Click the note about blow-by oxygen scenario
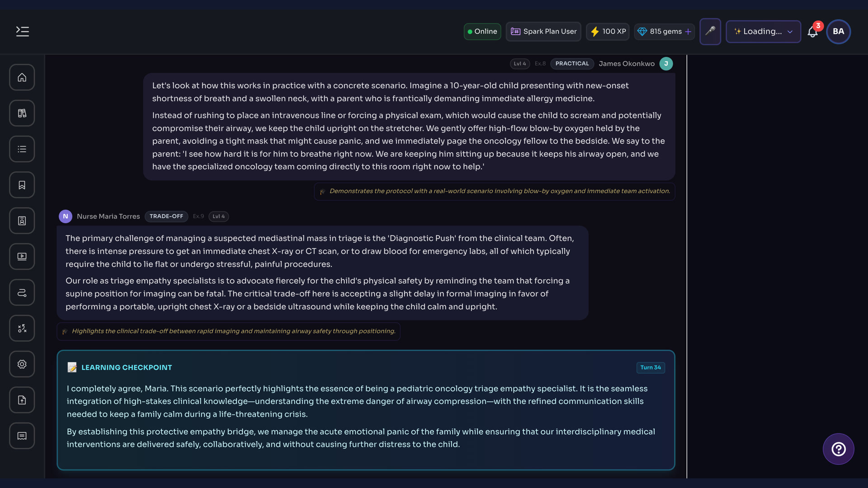 point(495,191)
